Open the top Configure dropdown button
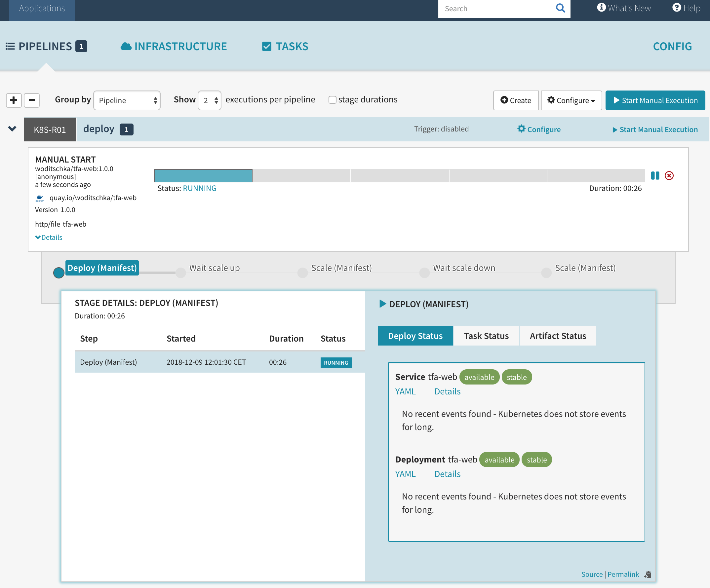The height and width of the screenshot is (588, 710). point(572,100)
